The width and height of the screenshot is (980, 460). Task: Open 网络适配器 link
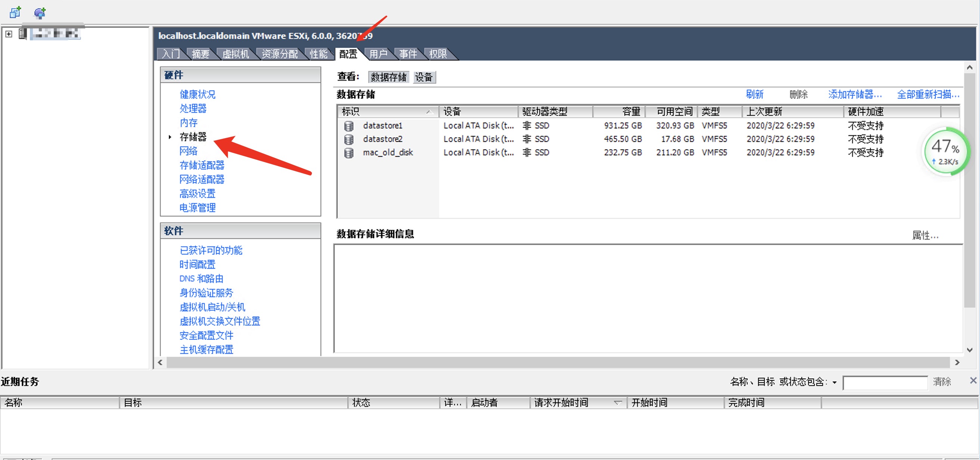pos(202,179)
